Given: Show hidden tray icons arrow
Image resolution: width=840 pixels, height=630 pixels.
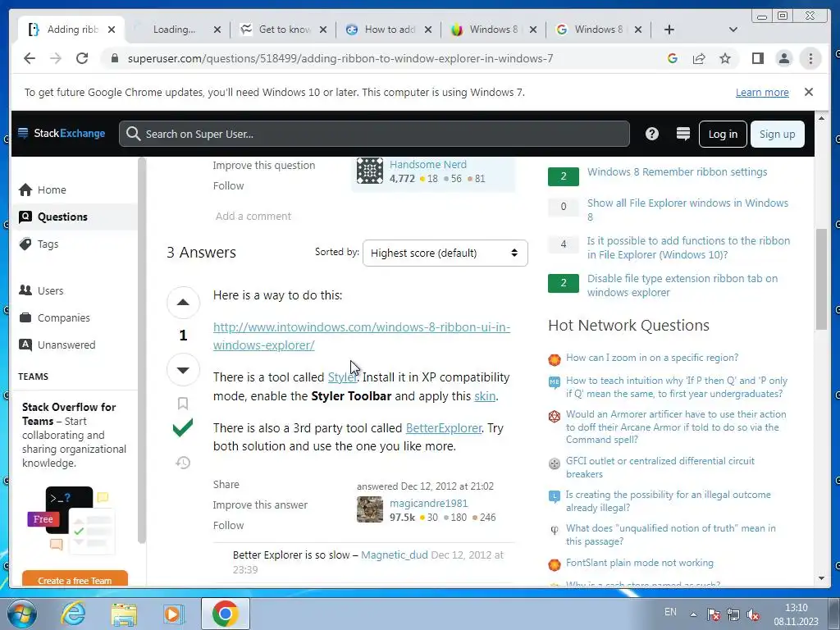Looking at the screenshot, I should point(693,614).
